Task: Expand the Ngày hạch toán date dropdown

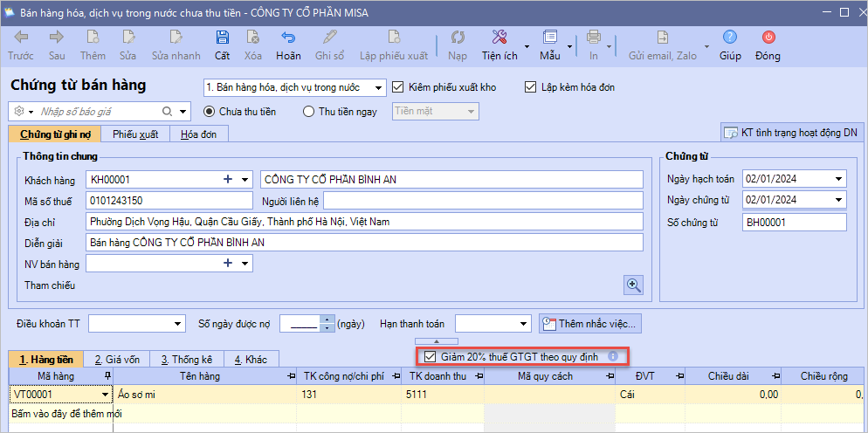Action: coord(838,179)
